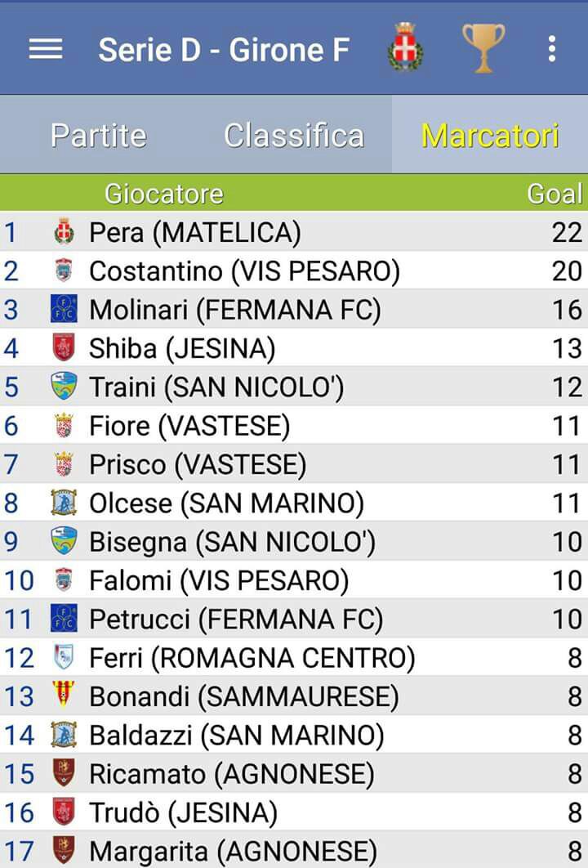This screenshot has height=868, width=588.
Task: Switch to the Classifica tab
Action: (294, 135)
